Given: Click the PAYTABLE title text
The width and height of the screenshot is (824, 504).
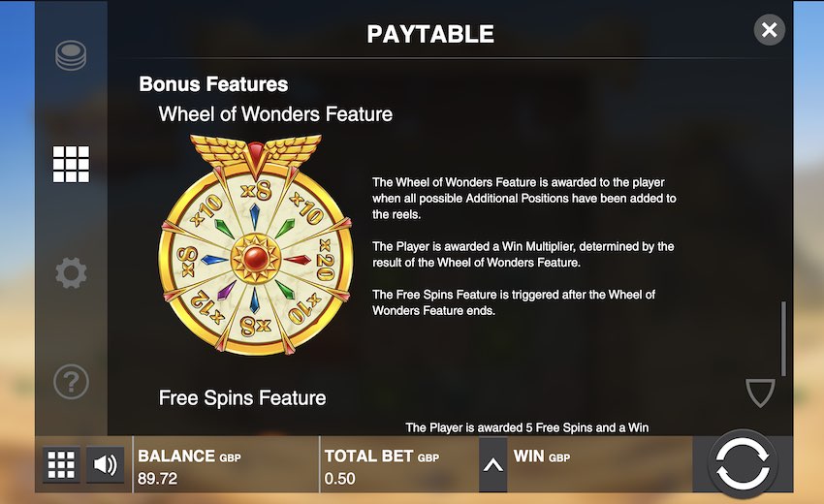Looking at the screenshot, I should (430, 34).
